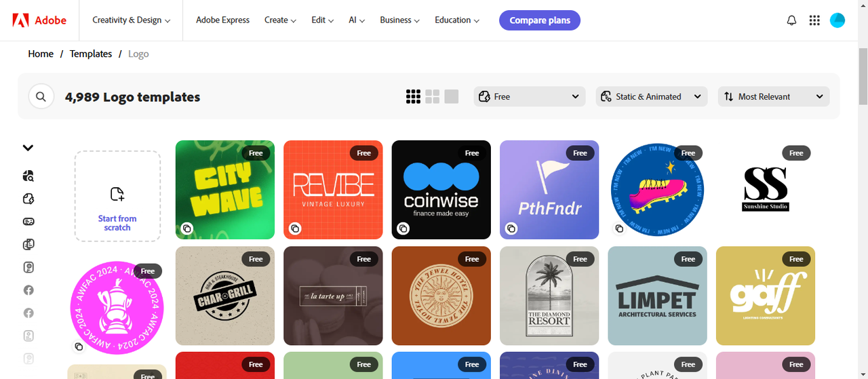Image resolution: width=868 pixels, height=379 pixels.
Task: Click the Compare plans button
Action: pyautogui.click(x=540, y=20)
